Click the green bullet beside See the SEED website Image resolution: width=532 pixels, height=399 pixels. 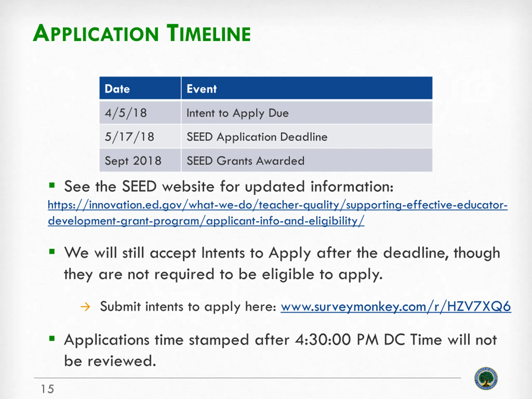52,185
